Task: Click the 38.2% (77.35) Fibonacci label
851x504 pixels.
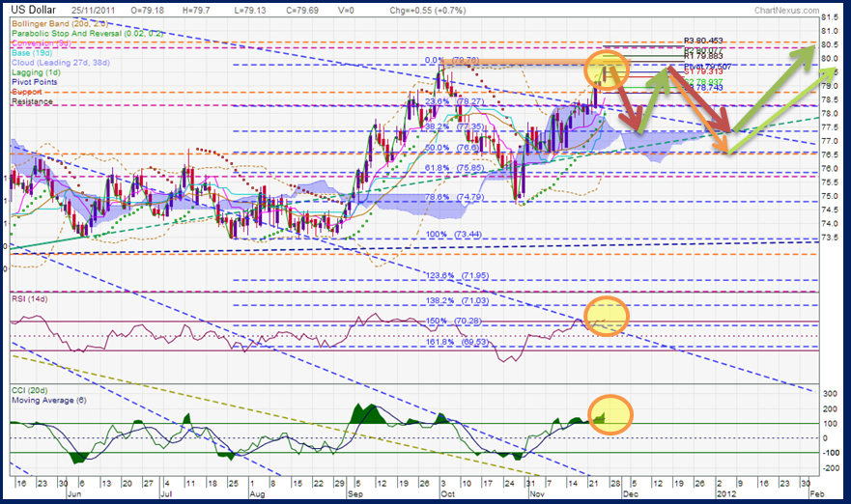Action: pyautogui.click(x=454, y=126)
